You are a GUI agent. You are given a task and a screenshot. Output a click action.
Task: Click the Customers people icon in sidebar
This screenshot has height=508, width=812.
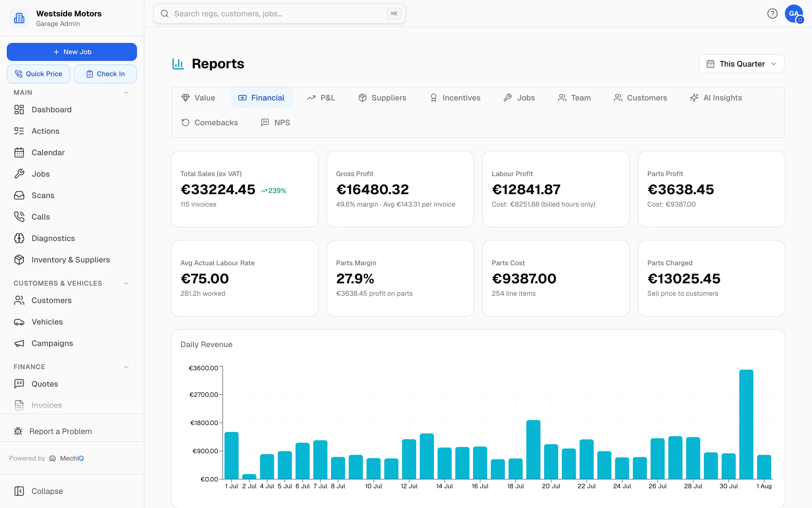point(19,300)
